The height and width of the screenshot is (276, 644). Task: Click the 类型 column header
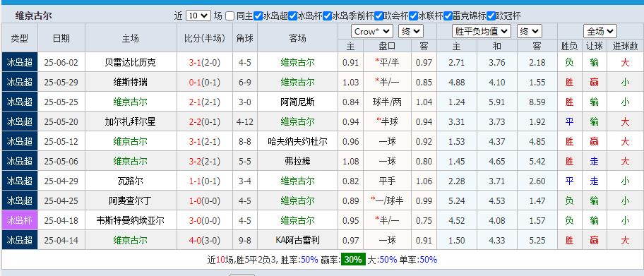click(x=20, y=38)
